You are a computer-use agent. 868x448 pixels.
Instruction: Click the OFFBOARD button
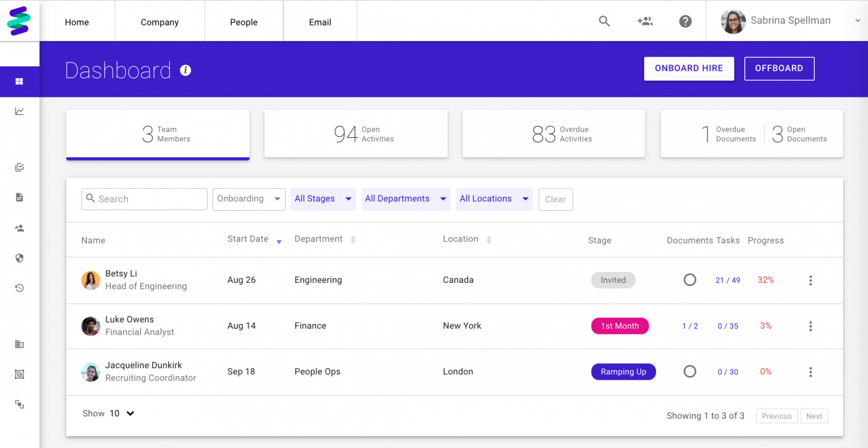(779, 69)
